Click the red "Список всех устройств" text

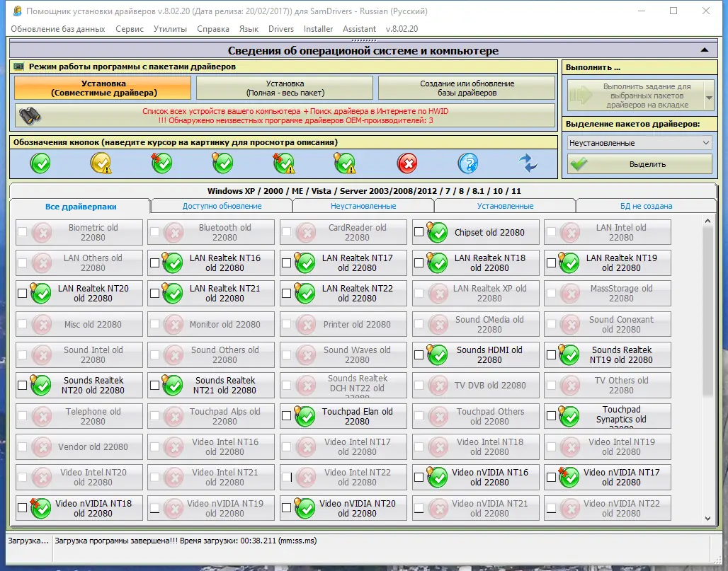coord(295,111)
